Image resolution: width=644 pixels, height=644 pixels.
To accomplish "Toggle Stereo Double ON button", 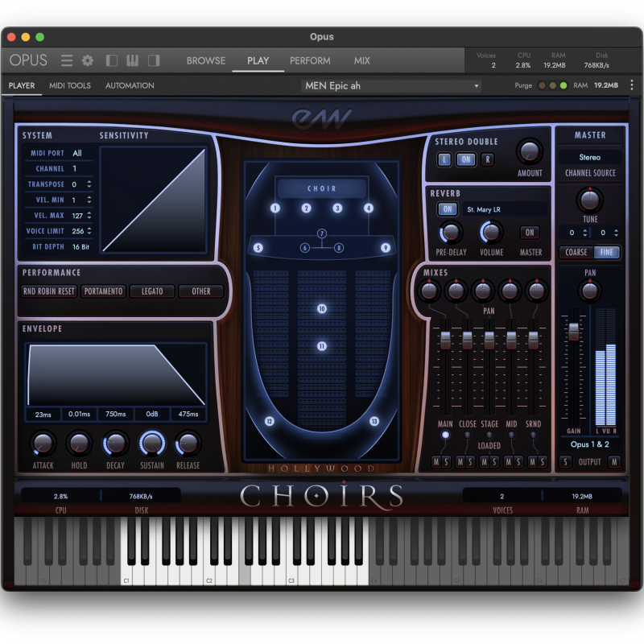I will pyautogui.click(x=466, y=159).
